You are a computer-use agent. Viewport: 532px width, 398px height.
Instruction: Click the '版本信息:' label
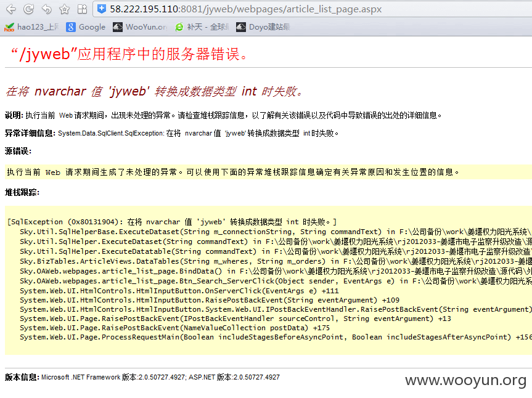coord(22,377)
